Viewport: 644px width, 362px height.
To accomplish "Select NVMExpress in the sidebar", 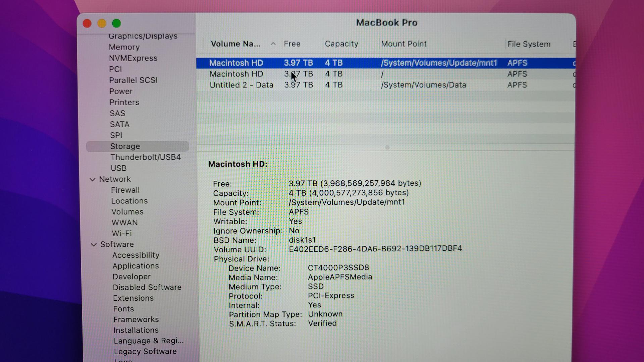I will coord(133,58).
